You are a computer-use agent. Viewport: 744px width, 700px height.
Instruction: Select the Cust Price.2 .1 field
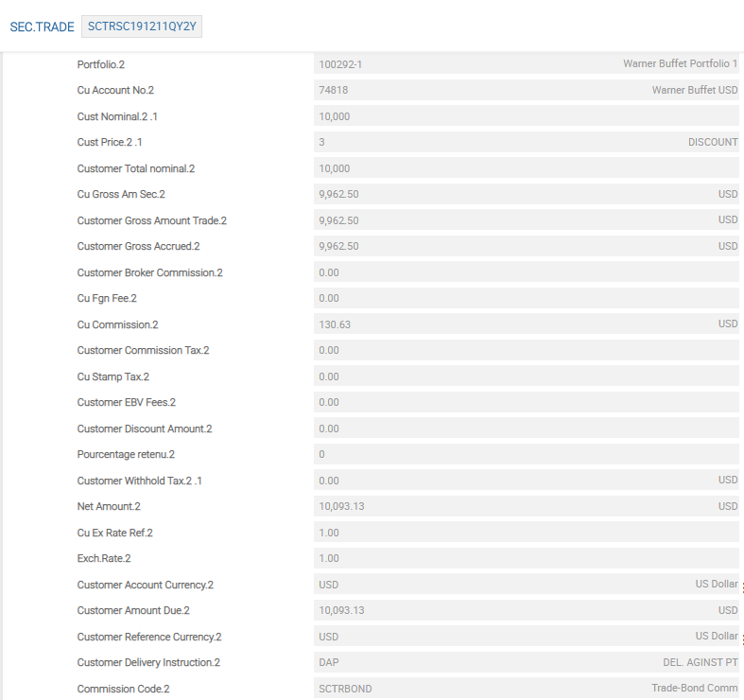pyautogui.click(x=526, y=142)
